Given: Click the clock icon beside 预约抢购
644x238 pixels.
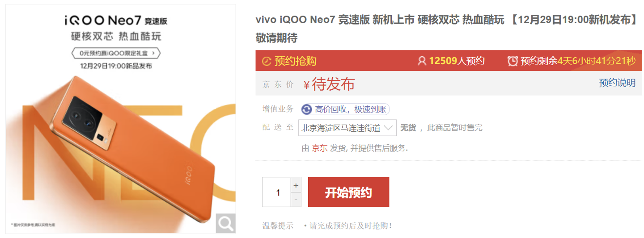Looking at the screenshot, I should [x=267, y=61].
